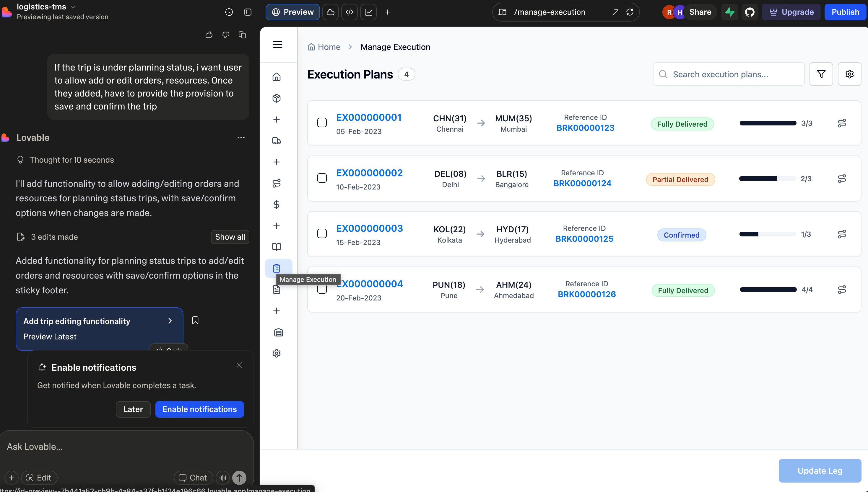Screen dimensions: 868x492
Task: Click the refresh preview icon
Action: pos(629,12)
